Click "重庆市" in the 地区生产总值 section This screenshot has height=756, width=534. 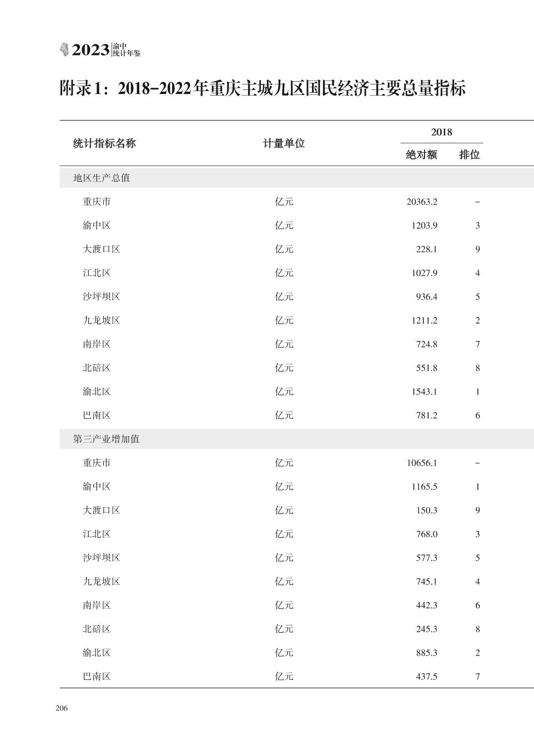pos(97,202)
